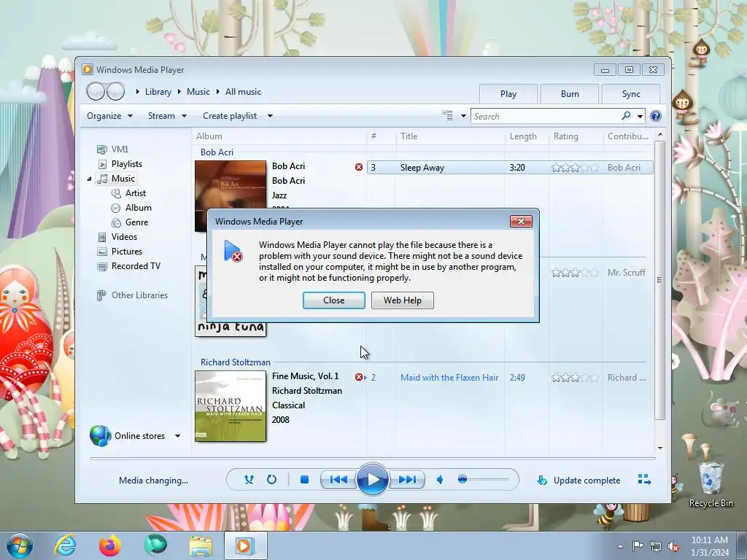Open the Stream menu
The height and width of the screenshot is (560, 747).
[167, 116]
